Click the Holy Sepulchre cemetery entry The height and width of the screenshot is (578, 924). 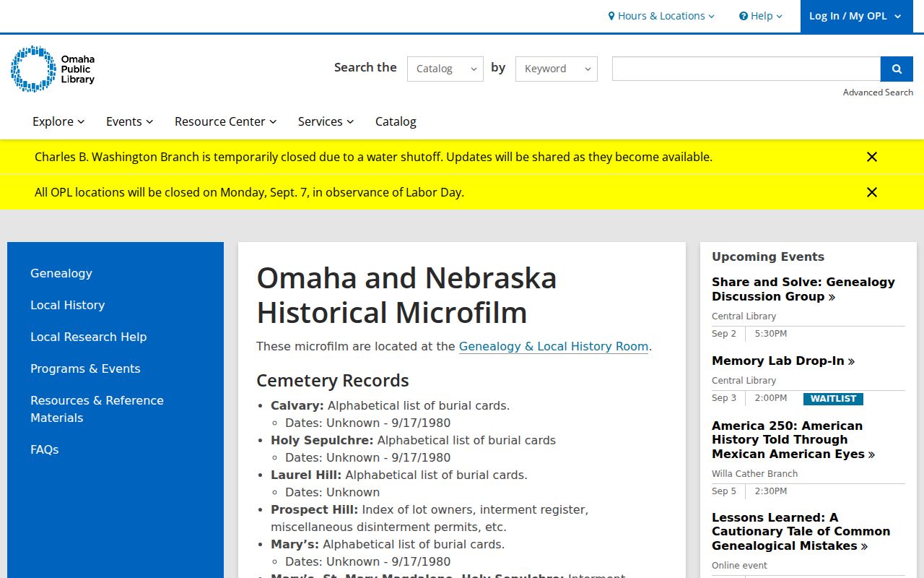pyautogui.click(x=413, y=440)
